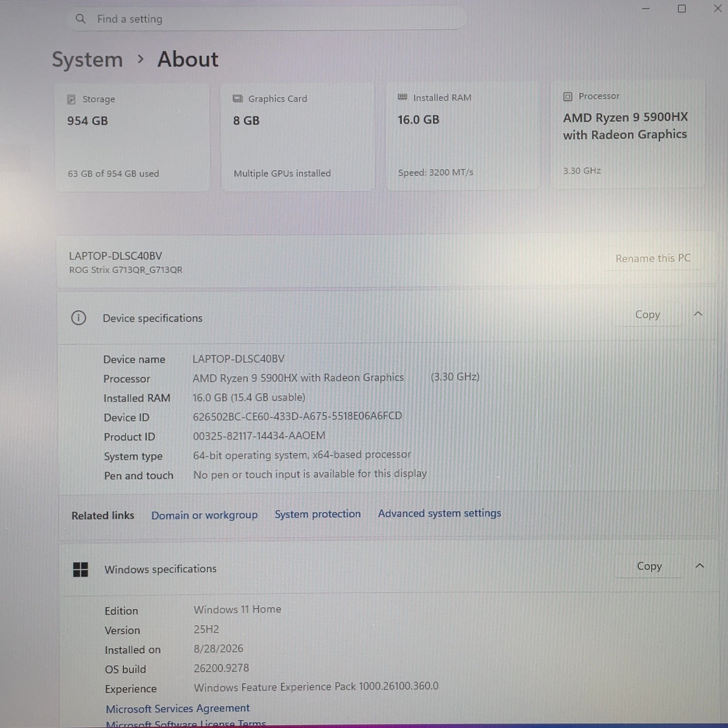
Task: Go back to System breadcrumb
Action: pos(87,60)
